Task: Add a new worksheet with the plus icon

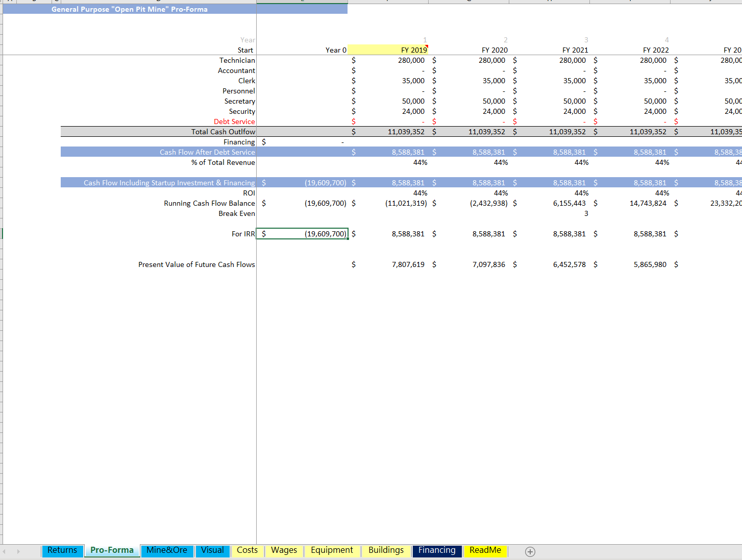Action: pyautogui.click(x=530, y=552)
